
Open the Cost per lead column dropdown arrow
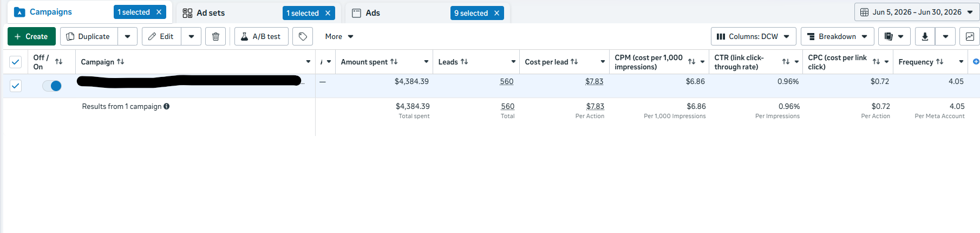click(603, 62)
